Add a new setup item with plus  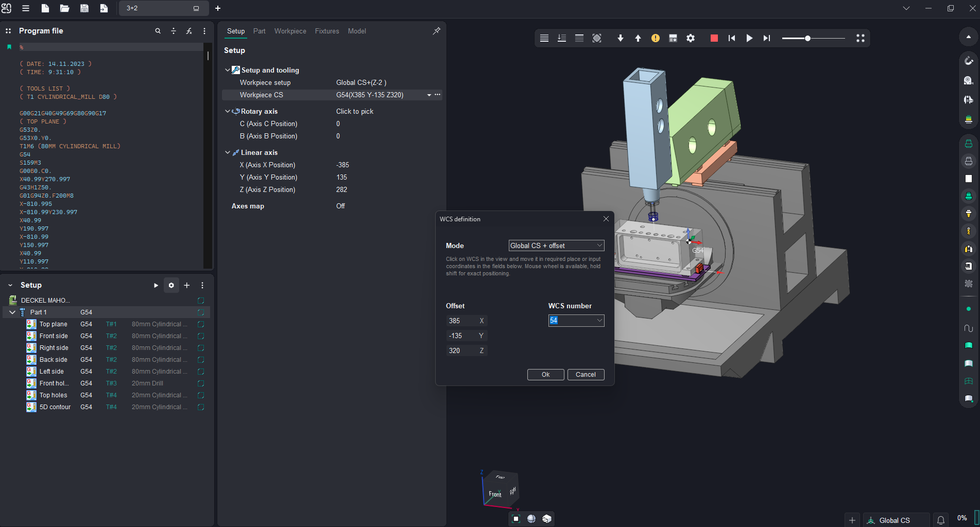click(187, 285)
